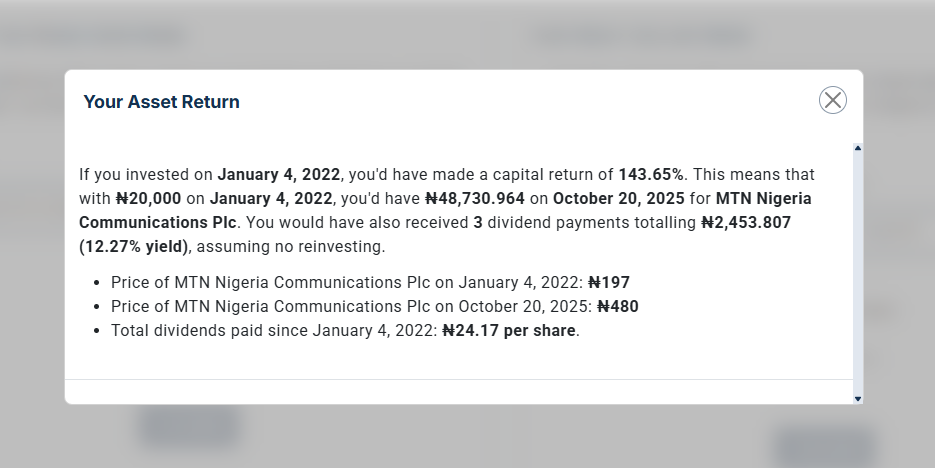This screenshot has width=935, height=468.
Task: Click the ₦48,730.964 final value
Action: 474,198
